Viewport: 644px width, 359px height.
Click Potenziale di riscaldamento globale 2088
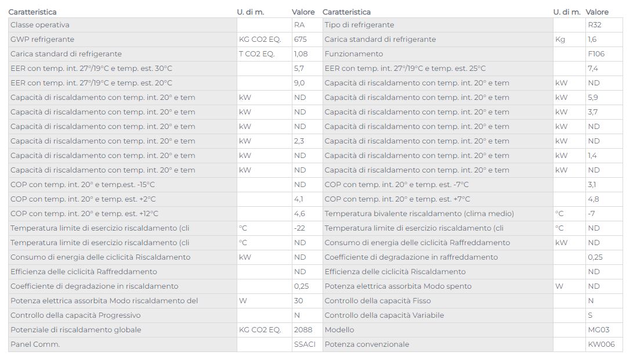pos(303,330)
